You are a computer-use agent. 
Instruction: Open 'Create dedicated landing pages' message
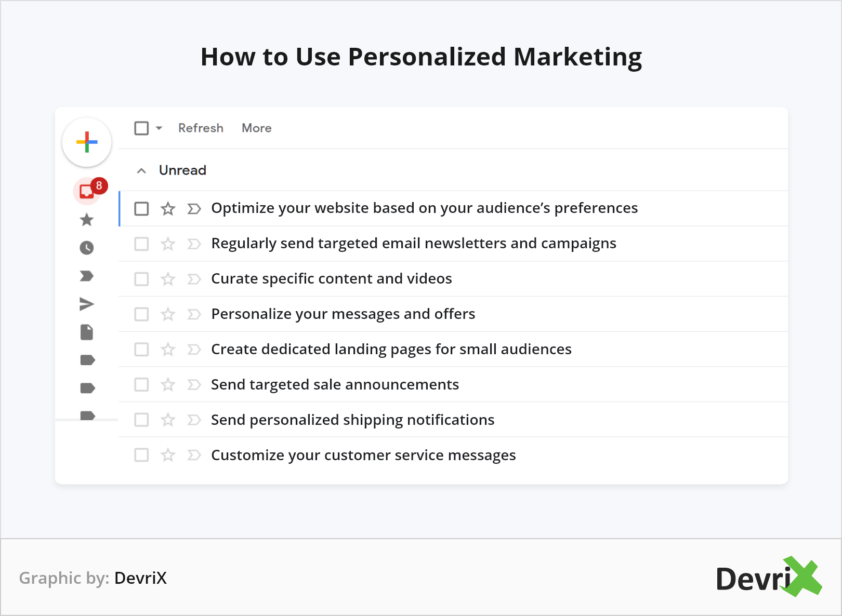[x=391, y=350]
